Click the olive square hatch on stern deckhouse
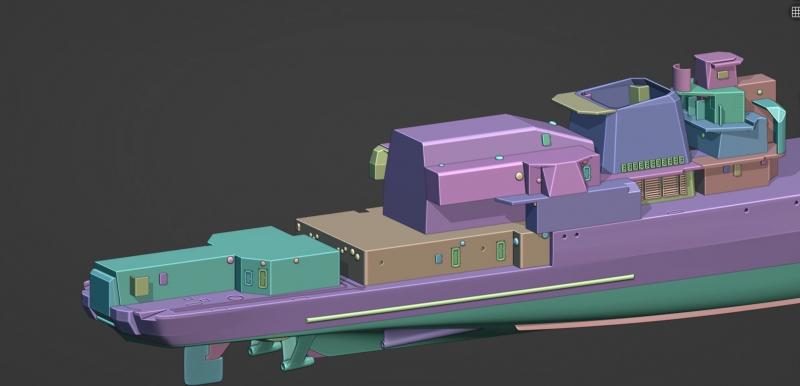Viewport: 800px width, 386px height. pyautogui.click(x=140, y=286)
